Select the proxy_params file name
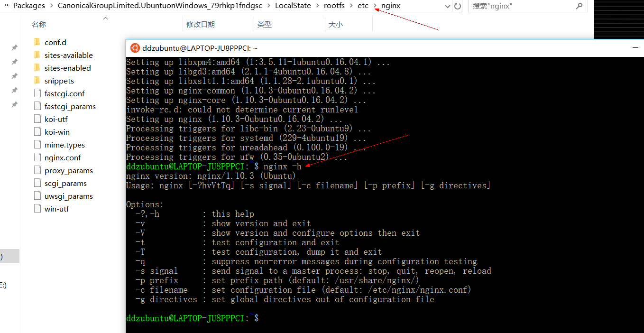The width and height of the screenshot is (644, 333). tap(69, 170)
